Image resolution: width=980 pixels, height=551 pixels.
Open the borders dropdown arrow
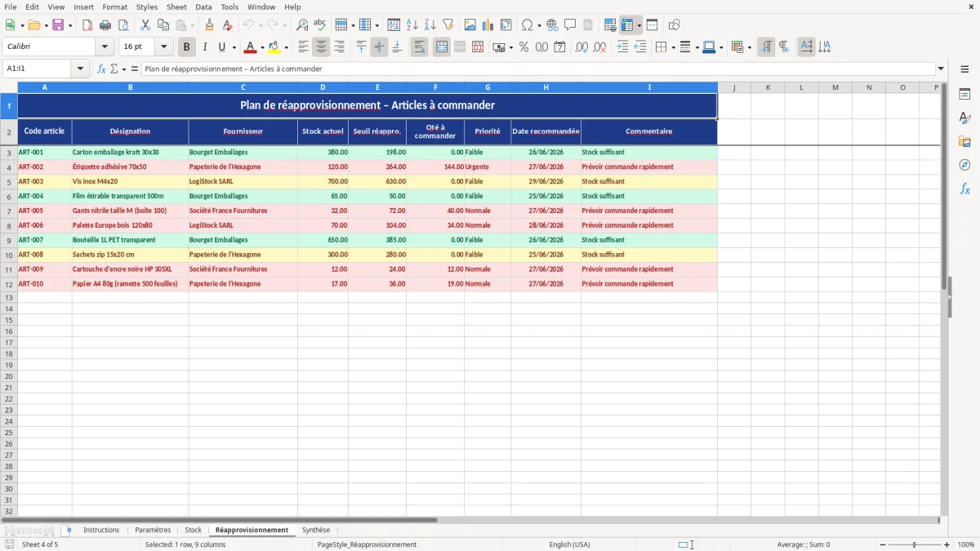point(673,47)
